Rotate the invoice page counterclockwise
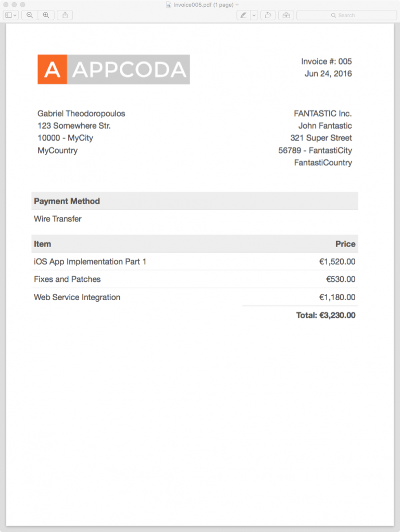This screenshot has height=532, width=400. coord(268,15)
